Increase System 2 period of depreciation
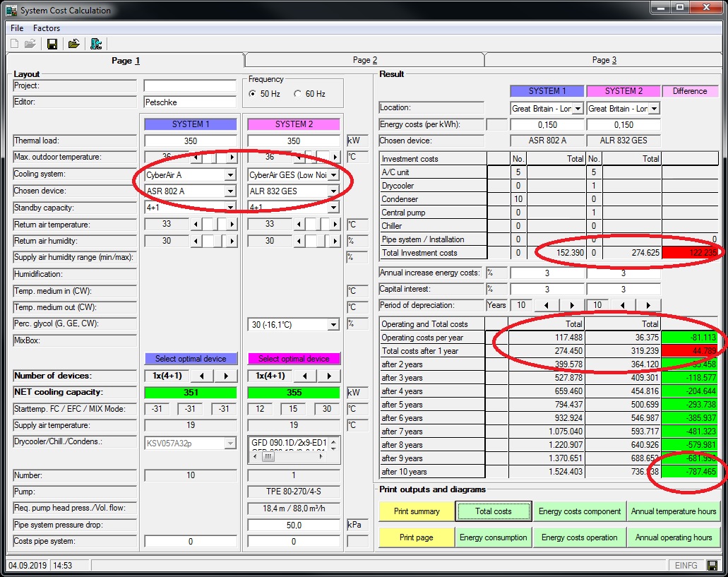Viewport: 728px width, 577px height. [x=648, y=305]
